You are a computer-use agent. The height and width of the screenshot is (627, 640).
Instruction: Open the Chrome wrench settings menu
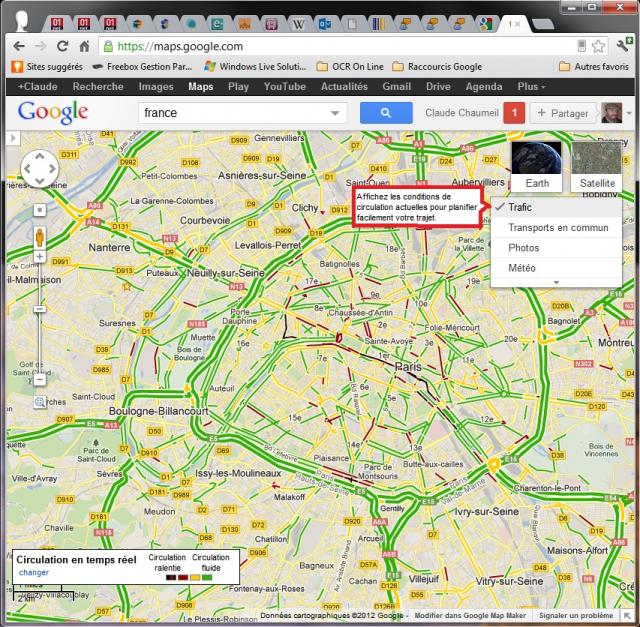[624, 44]
